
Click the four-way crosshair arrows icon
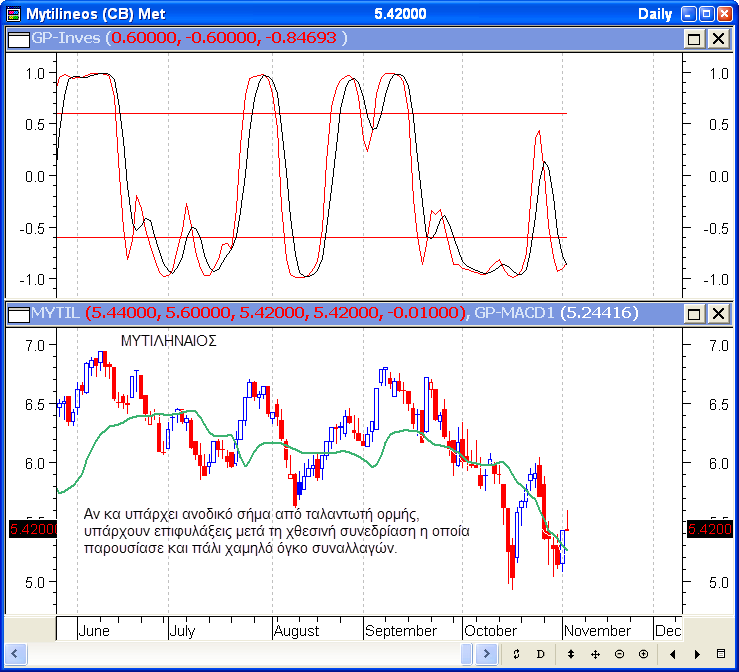tap(595, 654)
